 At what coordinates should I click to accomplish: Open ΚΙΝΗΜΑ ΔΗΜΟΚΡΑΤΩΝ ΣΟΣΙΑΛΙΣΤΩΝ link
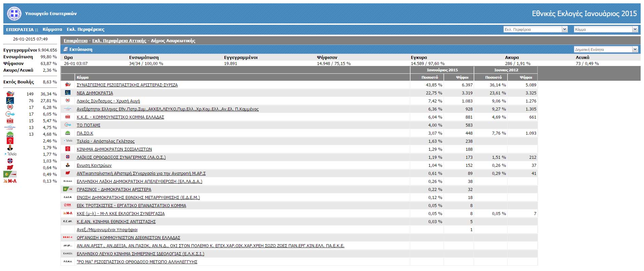(x=114, y=149)
